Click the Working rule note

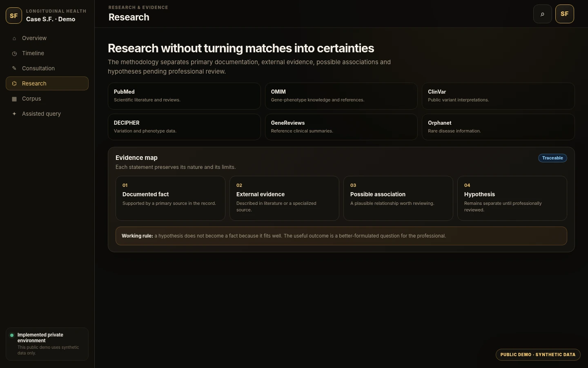pos(341,236)
